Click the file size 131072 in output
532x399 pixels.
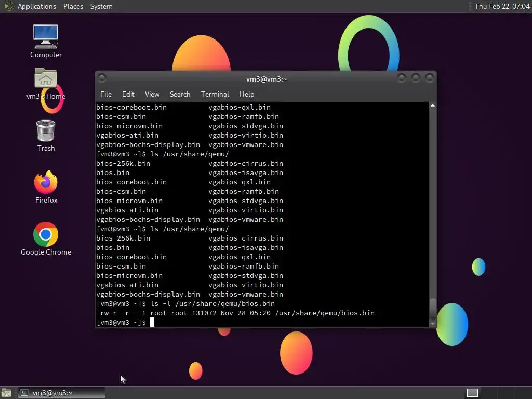pyautogui.click(x=204, y=313)
